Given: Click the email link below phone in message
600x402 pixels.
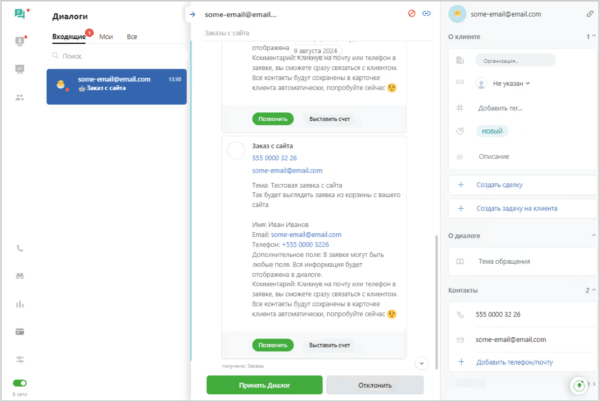Looking at the screenshot, I should tap(287, 171).
